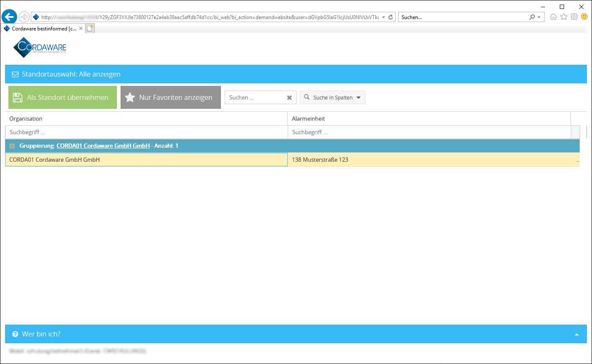Click the envelope icon in Standortauswahl header
Screen dimensions: 592x364
pos(15,74)
